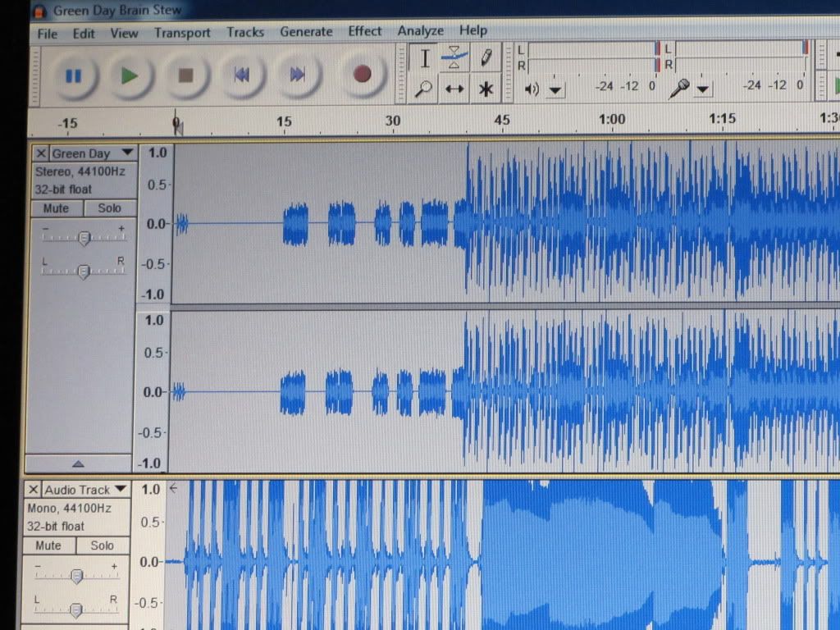Activate the Zoom magnifier tool

(x=424, y=89)
